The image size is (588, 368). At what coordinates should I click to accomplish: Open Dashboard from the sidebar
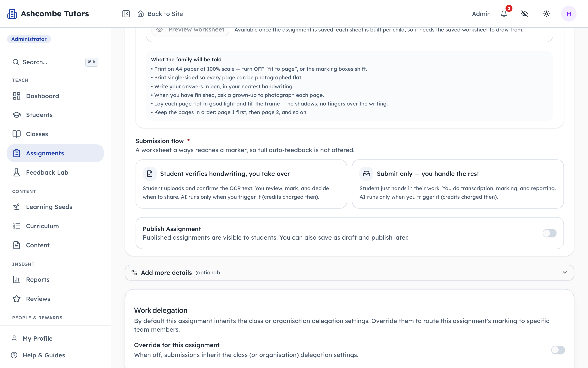click(55, 96)
